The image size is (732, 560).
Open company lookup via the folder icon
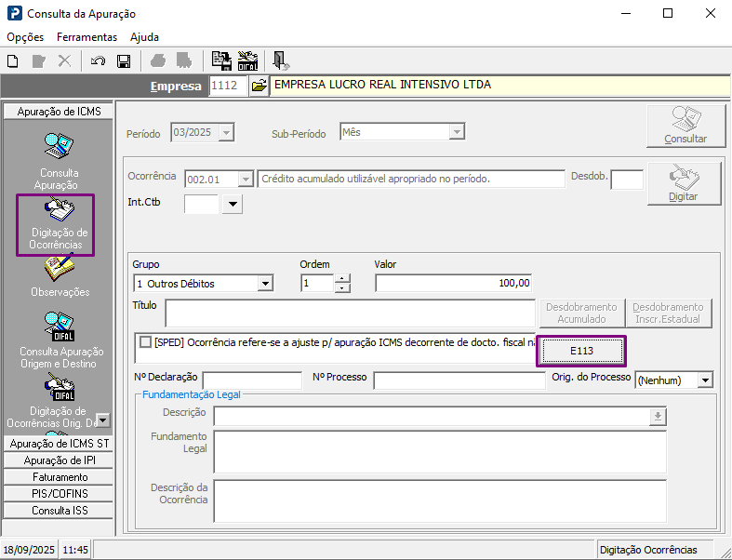tap(260, 86)
